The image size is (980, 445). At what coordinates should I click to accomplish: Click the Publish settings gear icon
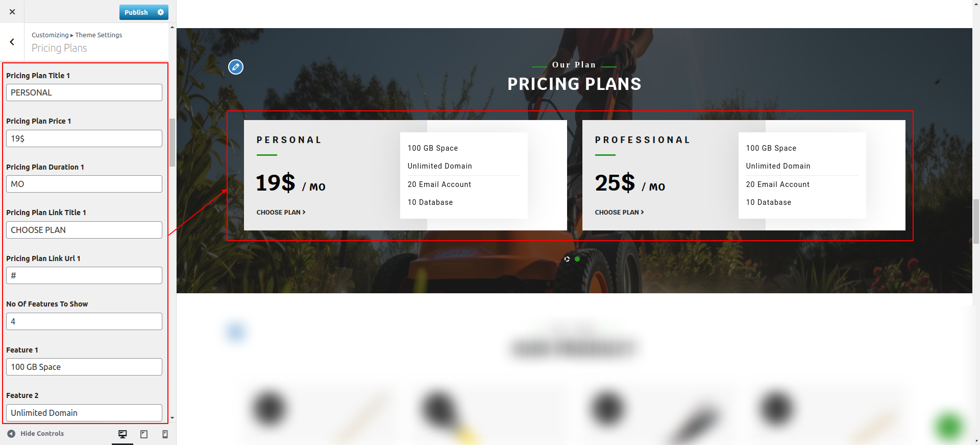coord(161,12)
